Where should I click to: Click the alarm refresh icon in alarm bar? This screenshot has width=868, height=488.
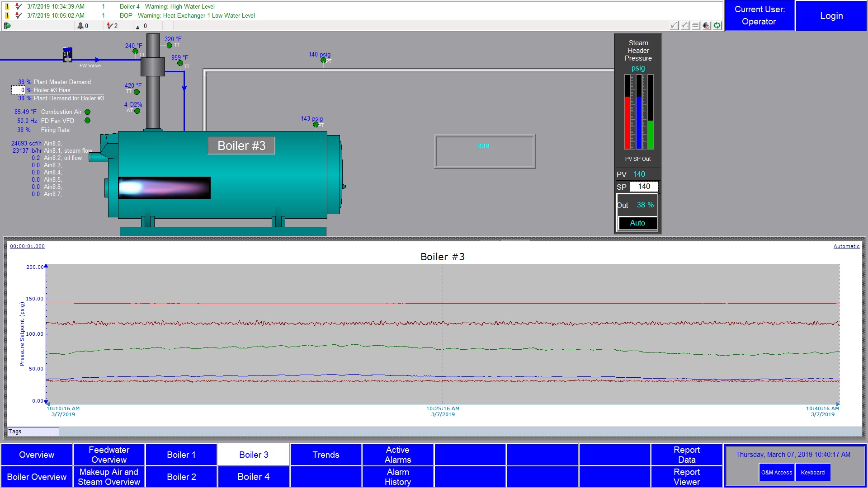click(x=717, y=26)
